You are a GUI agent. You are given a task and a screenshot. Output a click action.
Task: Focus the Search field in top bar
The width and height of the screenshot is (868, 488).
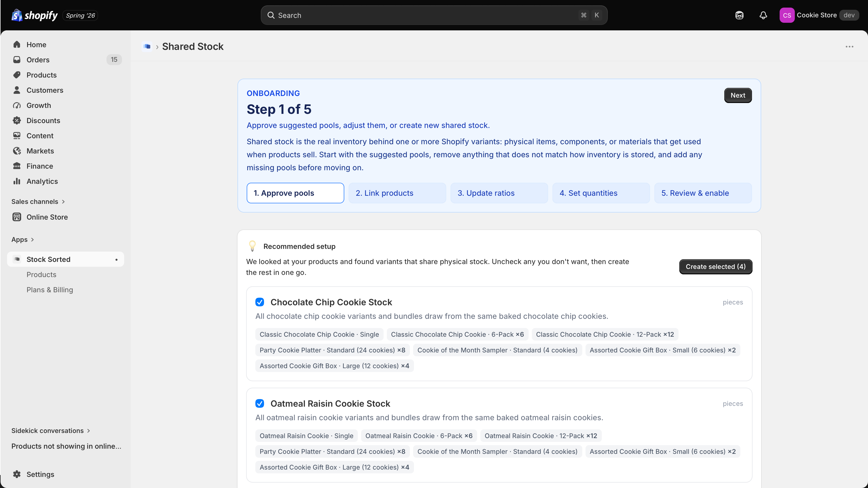tap(434, 15)
